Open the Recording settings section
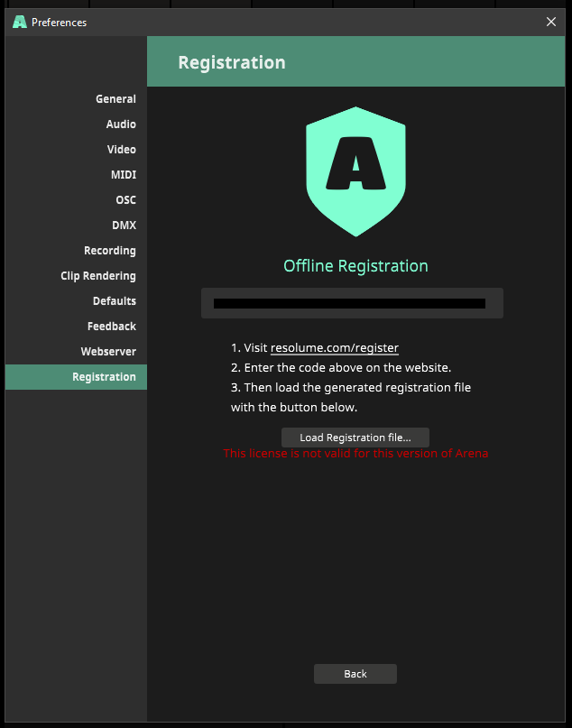572x728 pixels. pos(110,251)
